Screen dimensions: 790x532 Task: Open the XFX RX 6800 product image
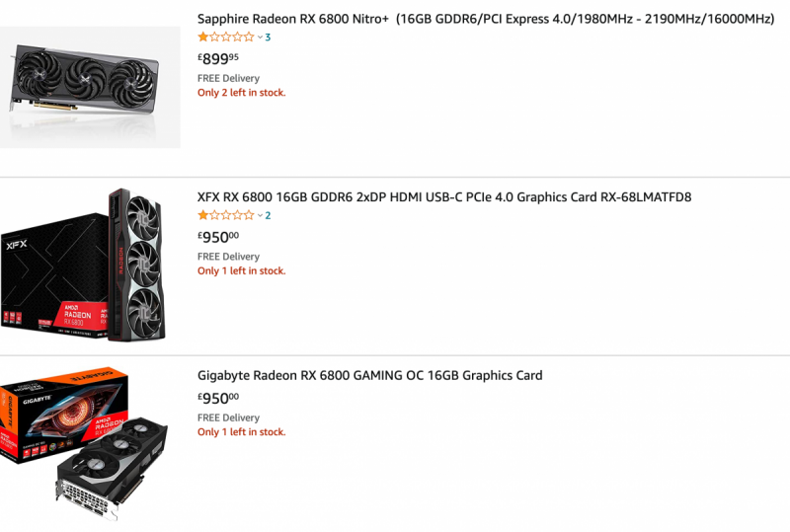(x=82, y=266)
